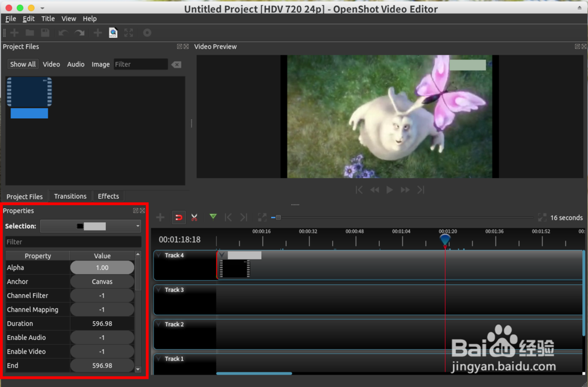Float the Video Preview panel
588x387 pixels.
click(x=577, y=46)
